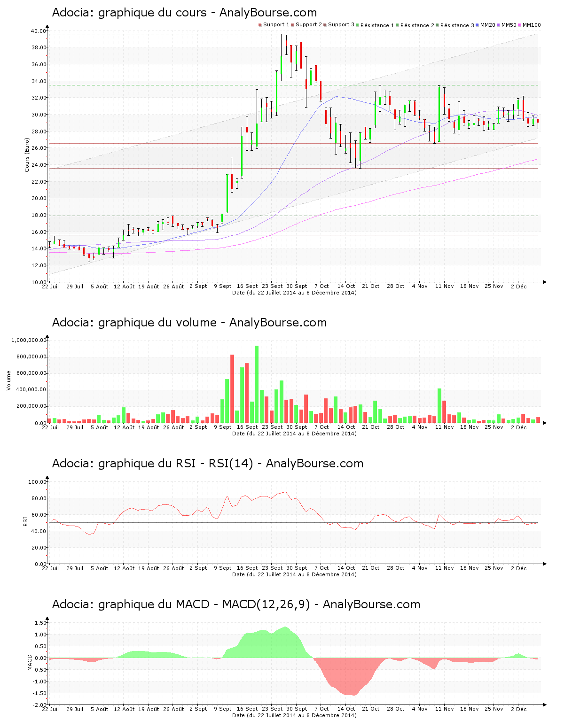Click '11 Nov' under the price chart

click(445, 286)
